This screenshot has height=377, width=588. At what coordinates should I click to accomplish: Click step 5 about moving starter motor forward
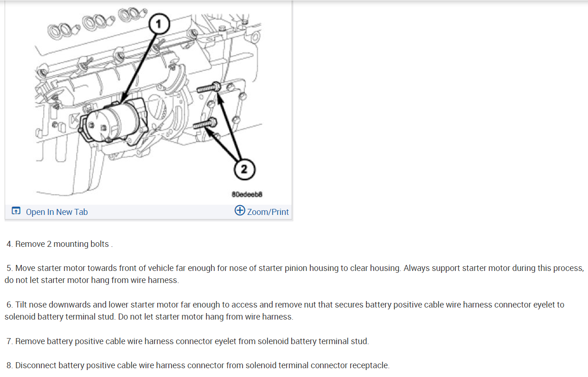(294, 274)
